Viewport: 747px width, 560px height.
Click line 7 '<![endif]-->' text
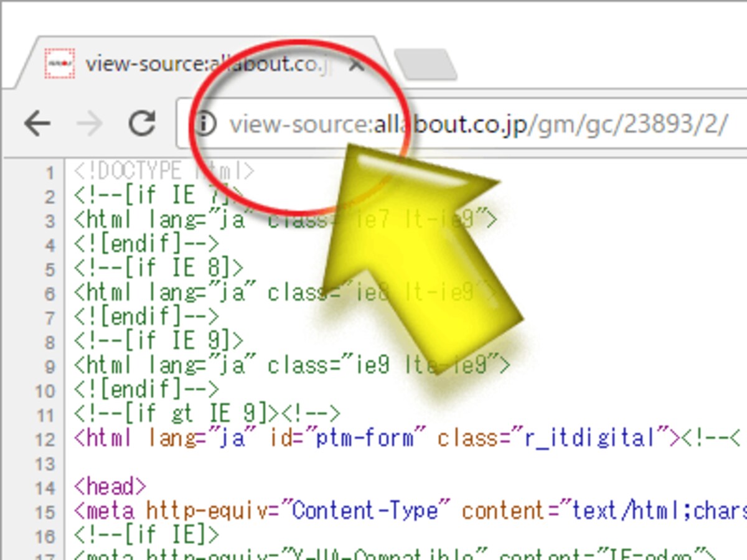click(146, 316)
